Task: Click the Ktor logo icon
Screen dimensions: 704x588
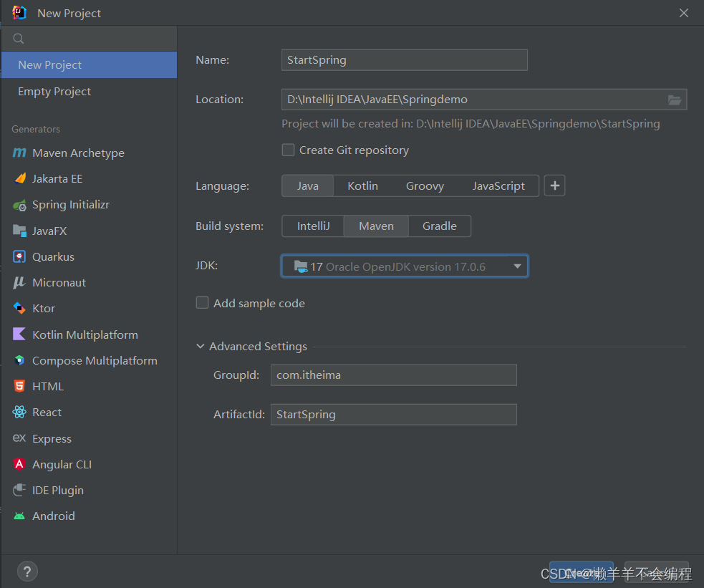Action: 19,308
